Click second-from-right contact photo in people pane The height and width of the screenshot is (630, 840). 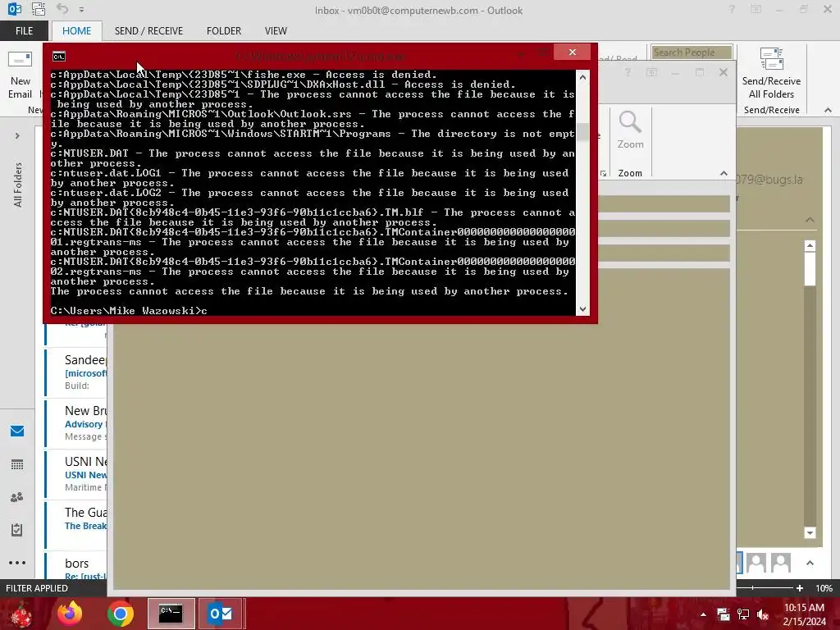(x=756, y=563)
